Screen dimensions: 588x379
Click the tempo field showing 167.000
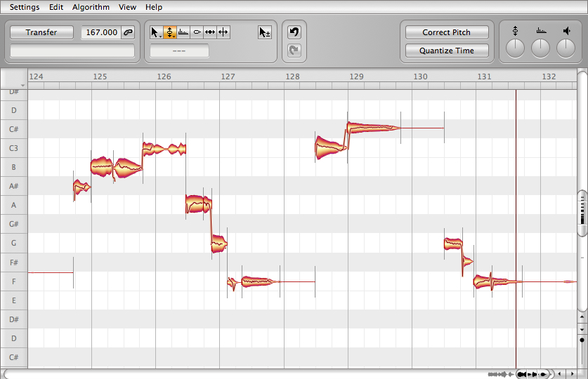point(101,32)
